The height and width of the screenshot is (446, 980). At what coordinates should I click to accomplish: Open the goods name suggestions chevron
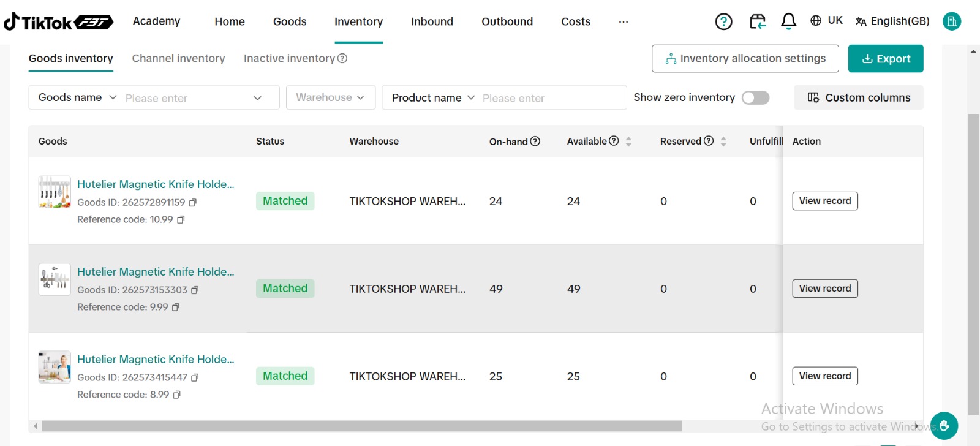[257, 98]
